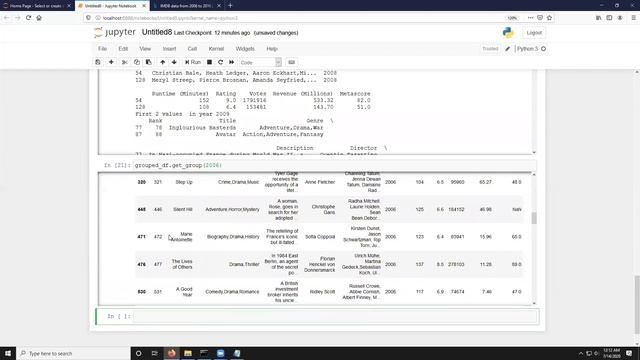Click the Run cell button
The width and height of the screenshot is (640, 360).
click(x=193, y=62)
